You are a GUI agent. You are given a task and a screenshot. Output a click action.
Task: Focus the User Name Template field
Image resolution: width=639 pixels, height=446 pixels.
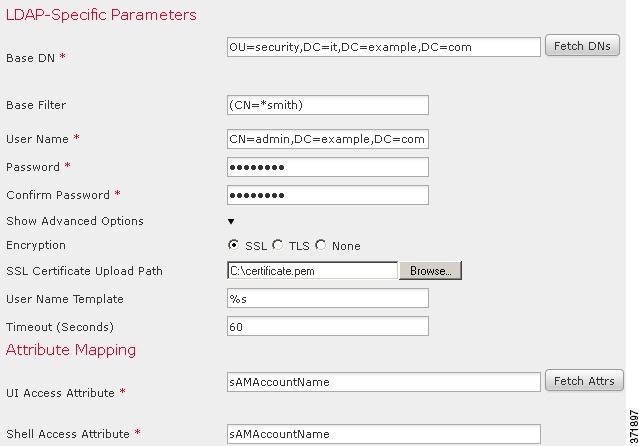328,298
